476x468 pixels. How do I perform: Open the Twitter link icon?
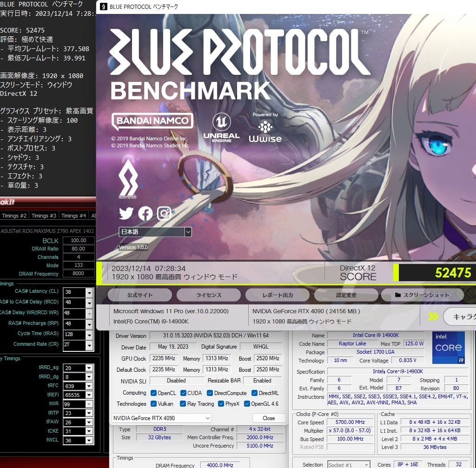click(x=126, y=213)
